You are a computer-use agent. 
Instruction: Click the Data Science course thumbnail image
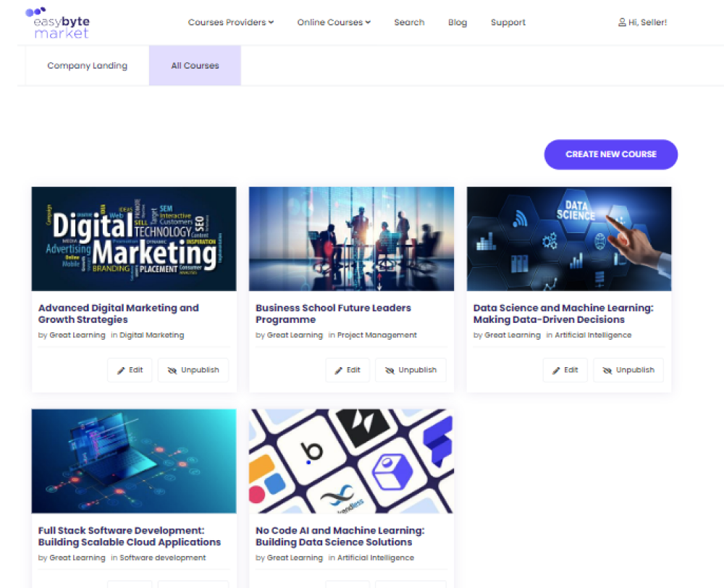(x=569, y=239)
